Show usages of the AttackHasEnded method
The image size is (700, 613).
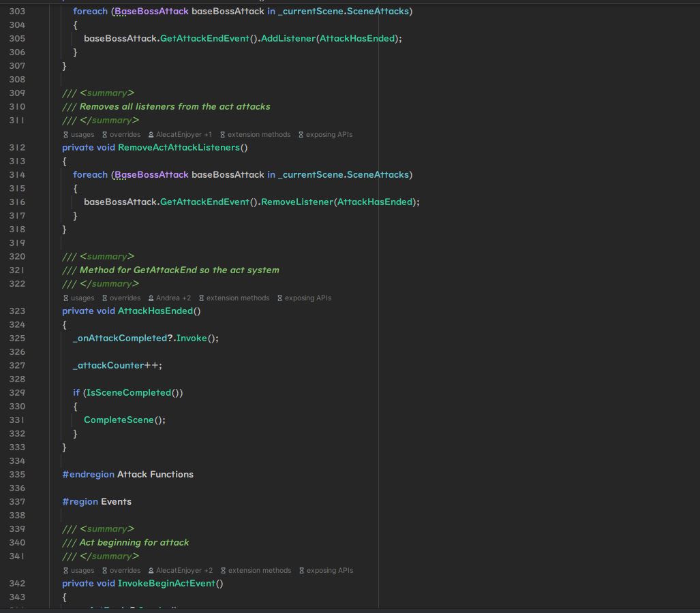79,298
